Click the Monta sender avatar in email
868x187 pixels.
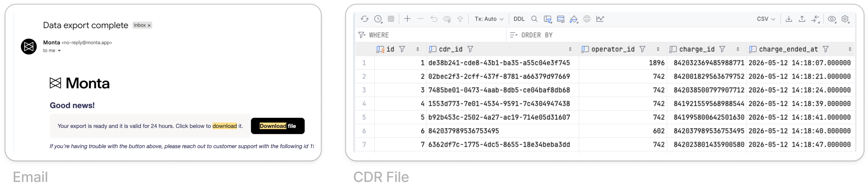pos(28,47)
